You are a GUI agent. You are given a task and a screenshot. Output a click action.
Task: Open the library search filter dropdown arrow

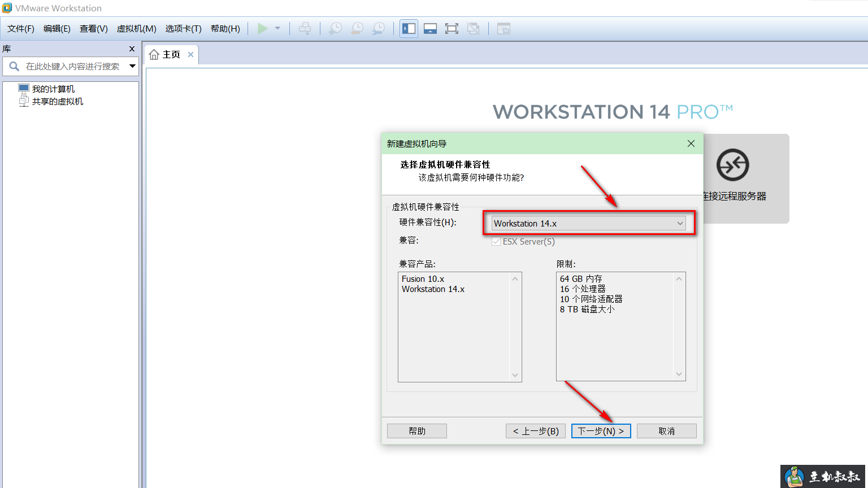[132, 66]
